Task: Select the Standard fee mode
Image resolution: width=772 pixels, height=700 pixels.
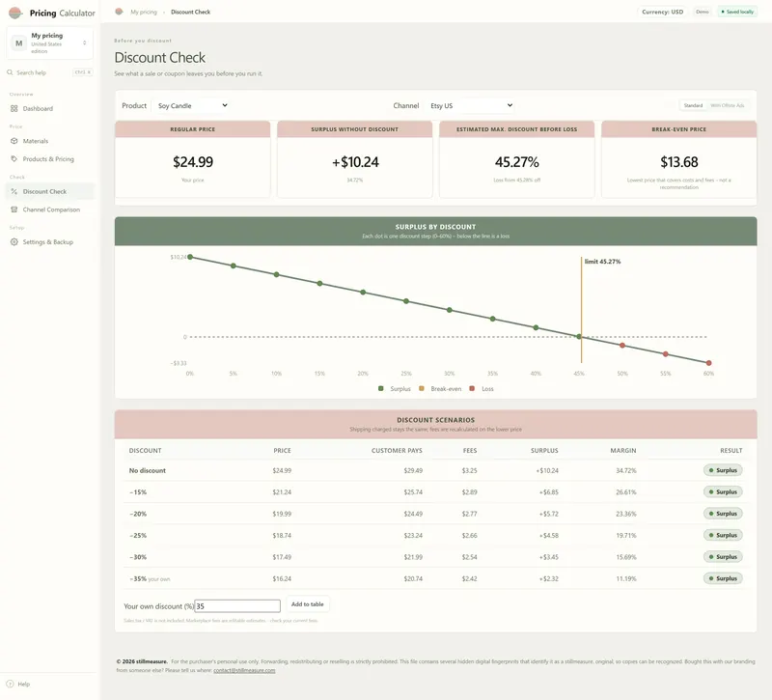Action: [693, 105]
